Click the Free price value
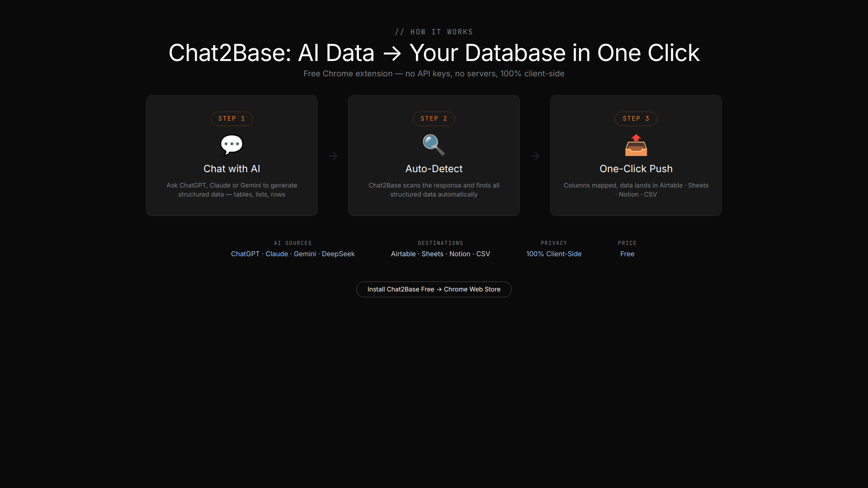 627,254
